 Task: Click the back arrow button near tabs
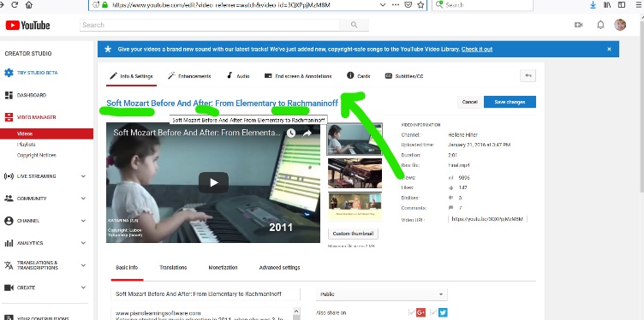coord(528,76)
